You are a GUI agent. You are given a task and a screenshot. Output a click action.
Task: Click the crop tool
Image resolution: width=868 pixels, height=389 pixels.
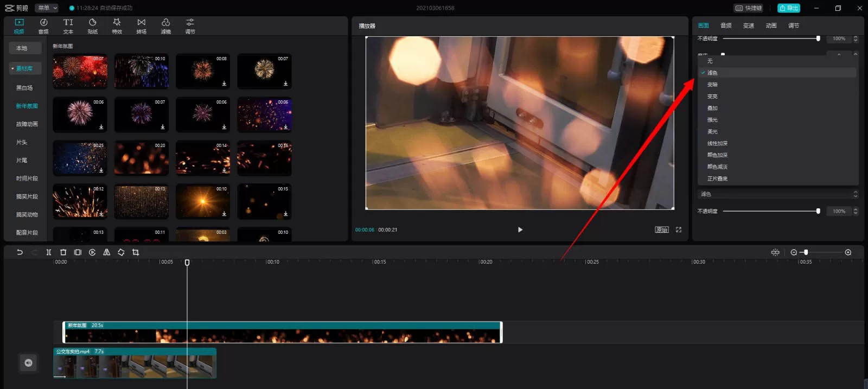136,252
